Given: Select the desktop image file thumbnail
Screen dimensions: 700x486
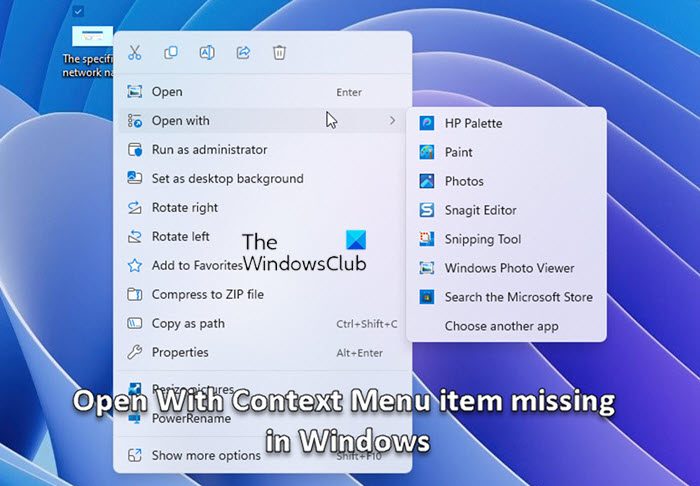Looking at the screenshot, I should (92, 36).
